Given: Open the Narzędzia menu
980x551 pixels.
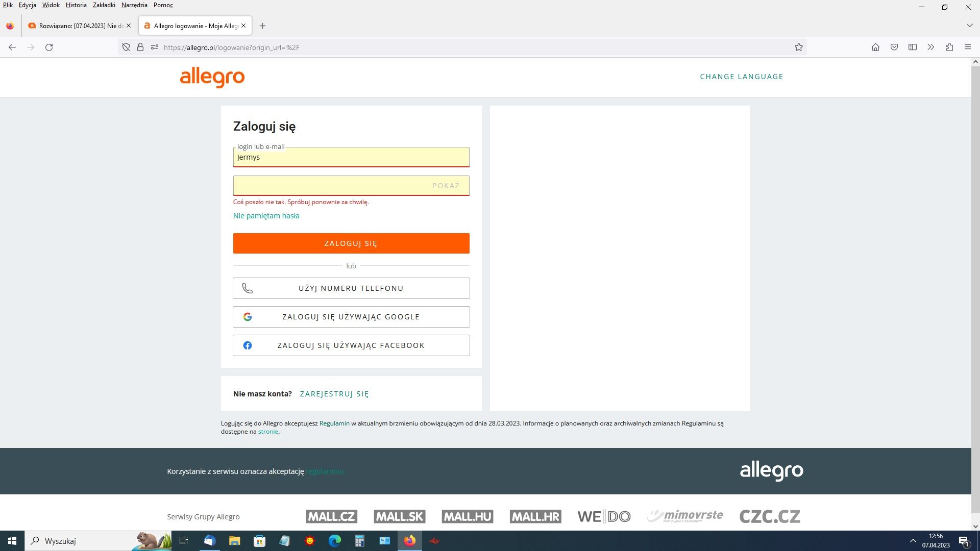Looking at the screenshot, I should tap(134, 5).
